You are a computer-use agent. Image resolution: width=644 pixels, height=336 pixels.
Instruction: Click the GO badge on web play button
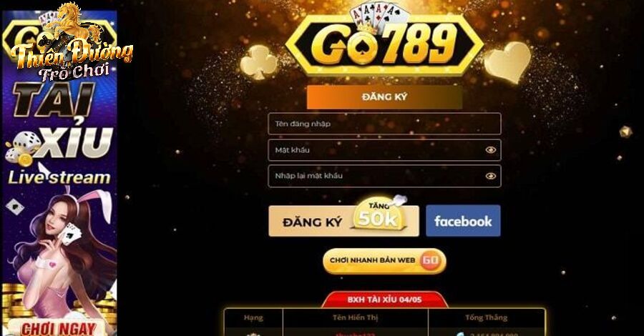point(431,260)
